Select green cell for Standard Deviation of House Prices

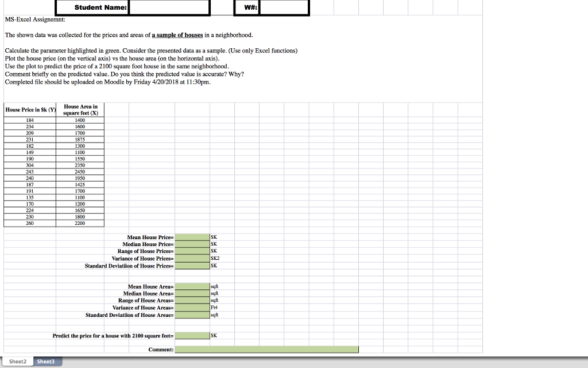[x=192, y=266]
